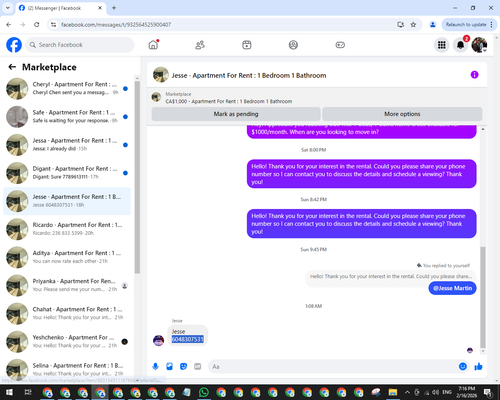Click Jesse's avatar beside the received message
The image size is (500, 400).
(x=158, y=340)
